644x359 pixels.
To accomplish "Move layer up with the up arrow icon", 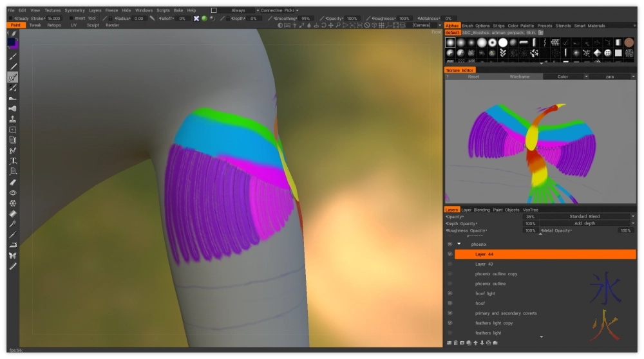I will coord(475,343).
